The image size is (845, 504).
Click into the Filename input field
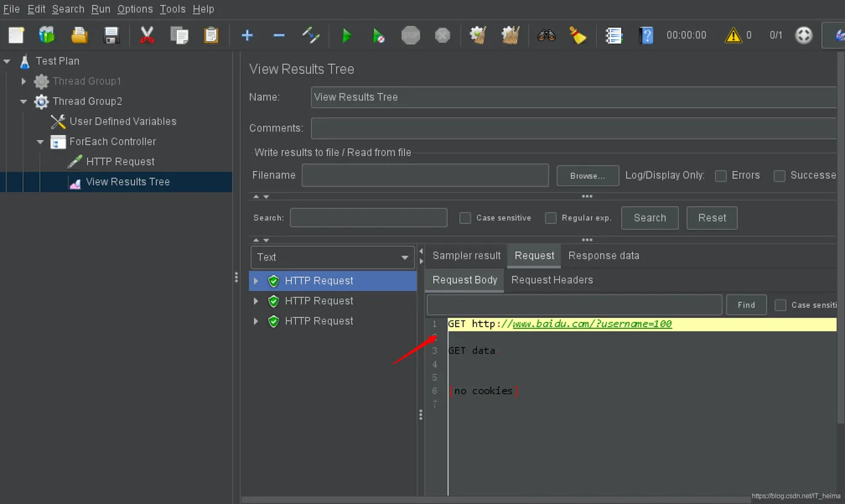tap(425, 176)
